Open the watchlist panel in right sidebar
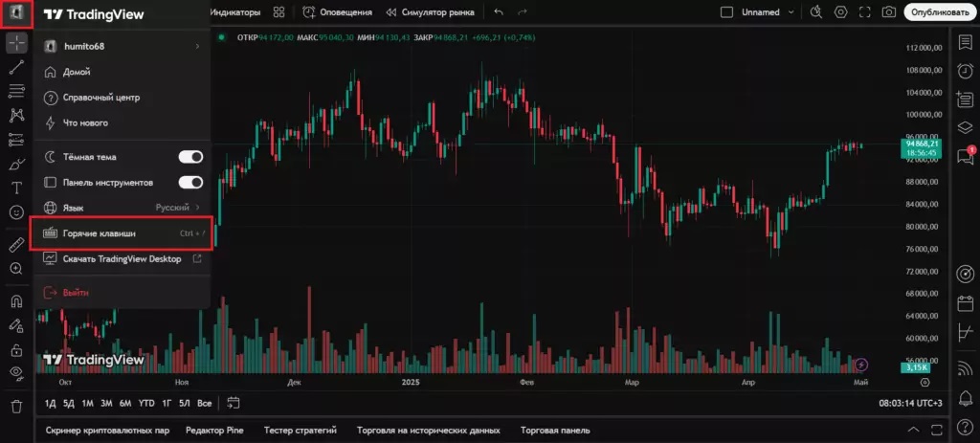Viewport: 980px width, 443px height. point(966,42)
